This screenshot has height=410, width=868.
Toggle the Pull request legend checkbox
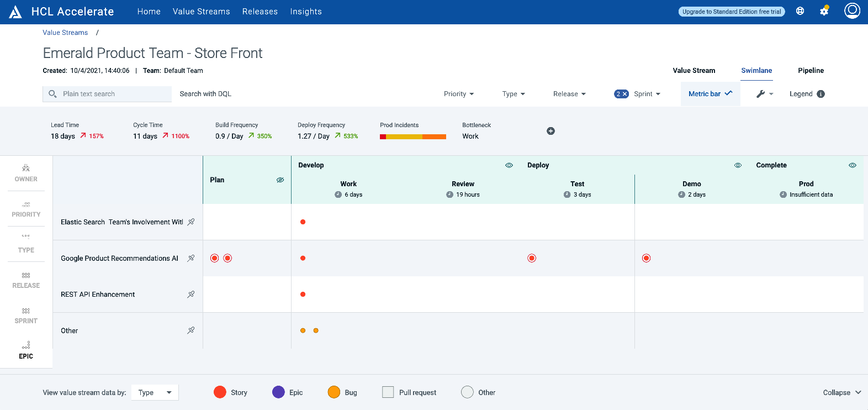click(388, 392)
